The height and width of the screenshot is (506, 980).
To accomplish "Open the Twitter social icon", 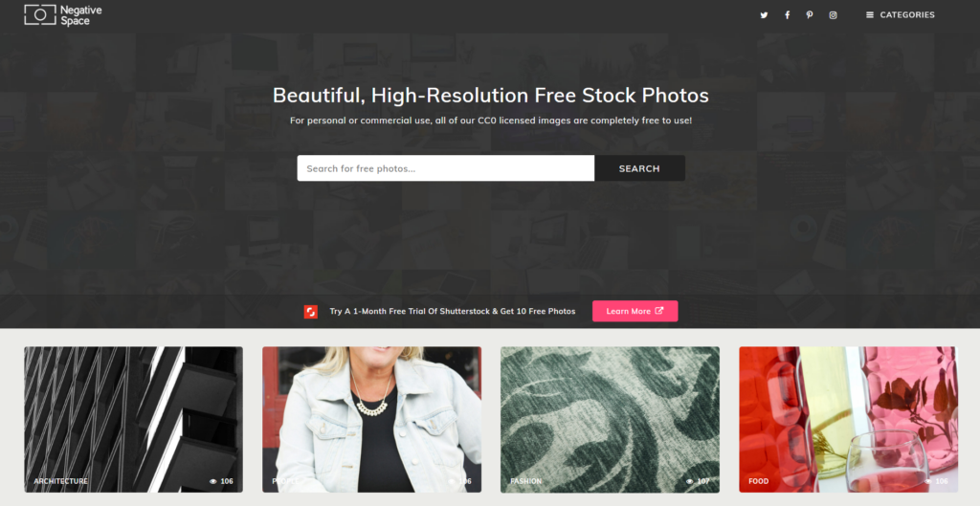I will click(764, 15).
